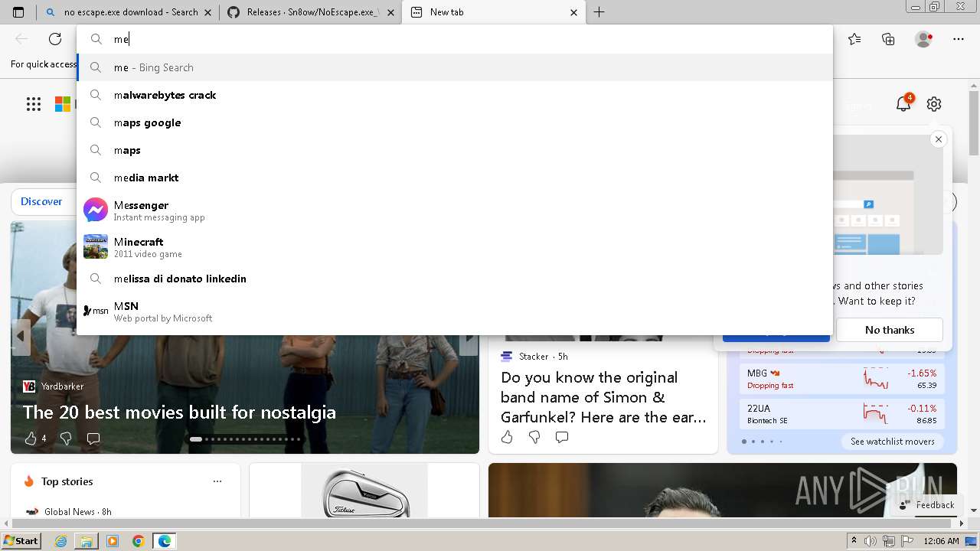Select 'melissa di donato linkedin' suggestion

point(455,279)
